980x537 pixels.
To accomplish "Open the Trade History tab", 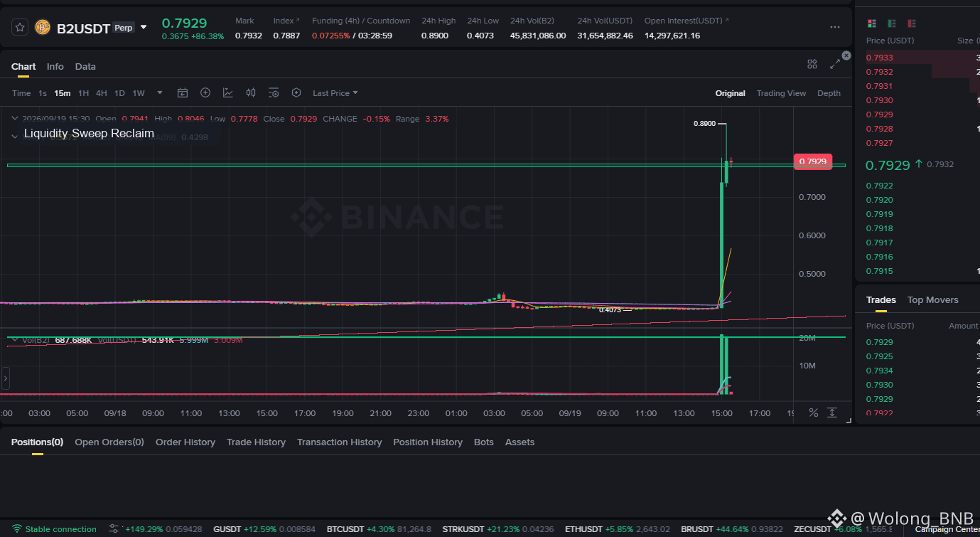I will pos(256,442).
